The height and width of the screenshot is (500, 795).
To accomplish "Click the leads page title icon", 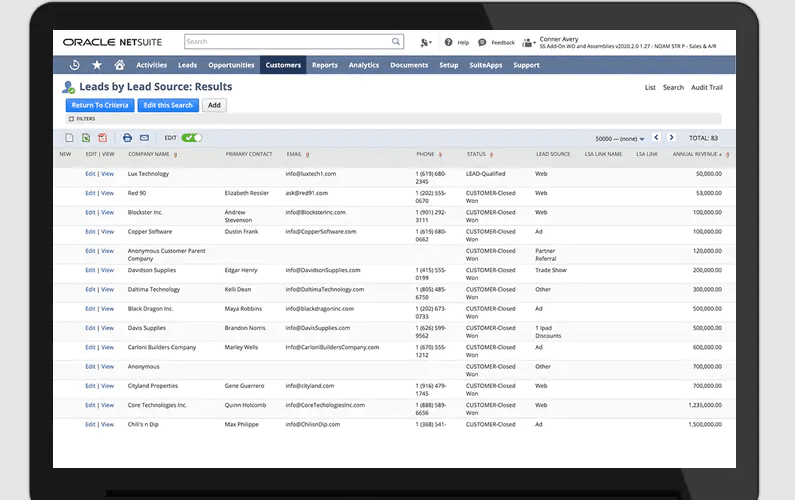I will click(x=68, y=87).
